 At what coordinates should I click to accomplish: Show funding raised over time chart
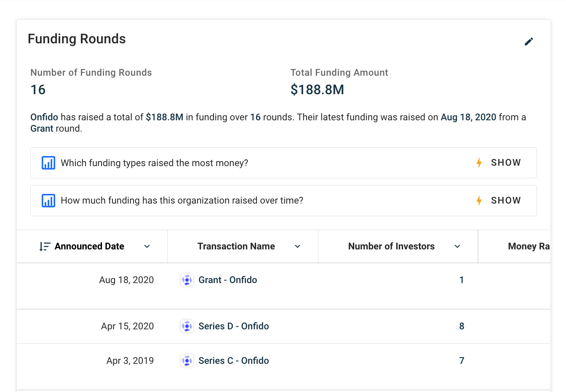click(506, 201)
